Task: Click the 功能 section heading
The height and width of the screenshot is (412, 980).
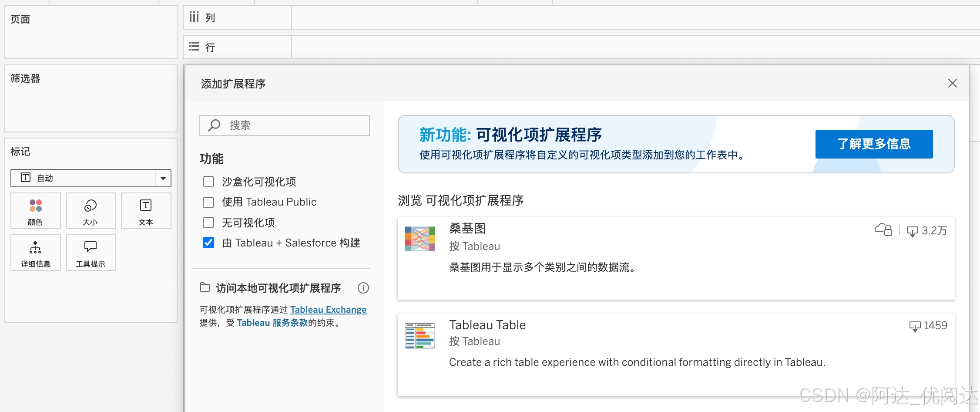Action: click(x=211, y=159)
